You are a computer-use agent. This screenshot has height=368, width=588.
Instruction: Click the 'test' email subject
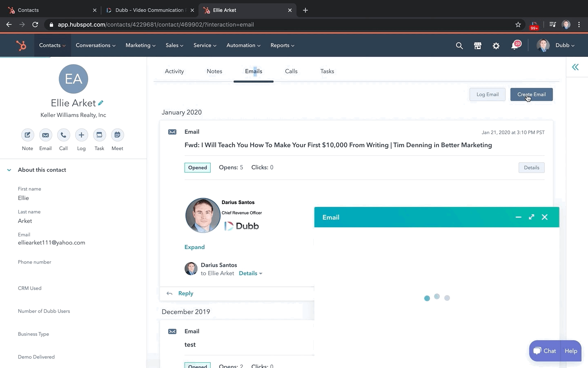[190, 345]
